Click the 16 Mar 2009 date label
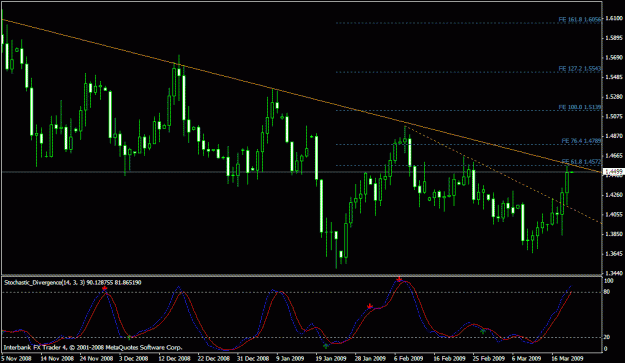This screenshot has height=363, width=625. point(567,358)
